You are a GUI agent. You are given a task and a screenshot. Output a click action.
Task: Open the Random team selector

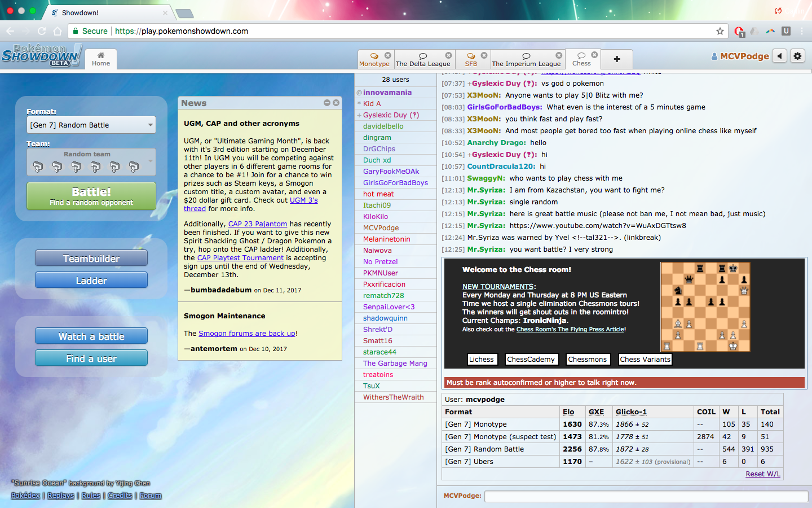91,162
